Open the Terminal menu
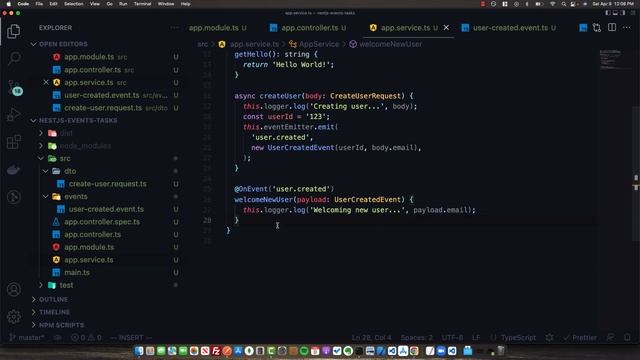The image size is (640, 360). coord(142,4)
